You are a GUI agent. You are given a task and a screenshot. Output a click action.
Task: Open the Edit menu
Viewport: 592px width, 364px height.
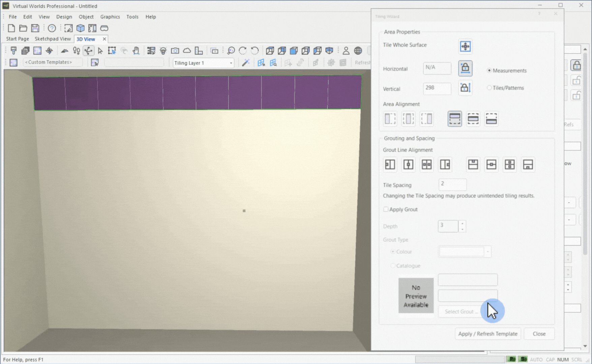pos(28,17)
